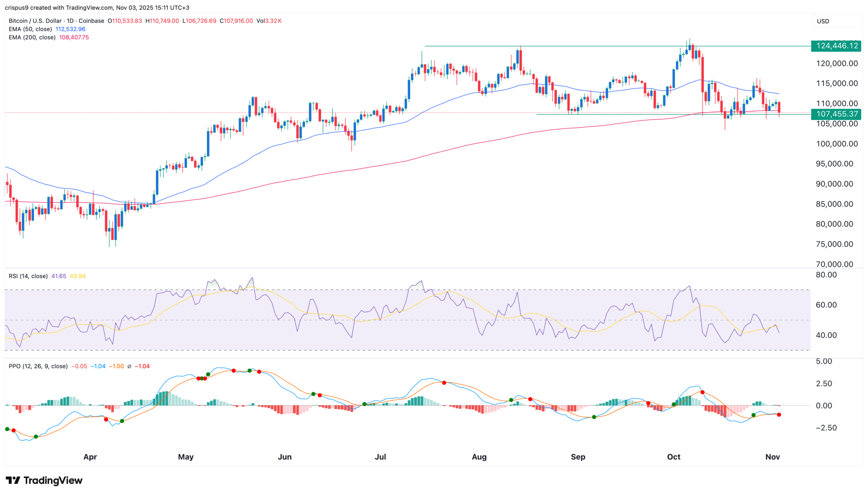Viewport: 868px width, 495px height.
Task: Click the TradingView logo at bottom left
Action: (x=44, y=480)
